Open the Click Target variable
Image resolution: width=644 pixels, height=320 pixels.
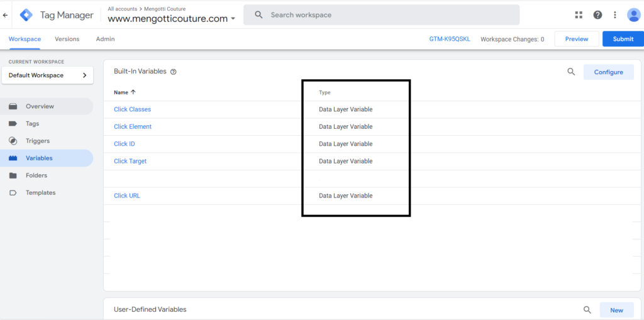click(130, 162)
